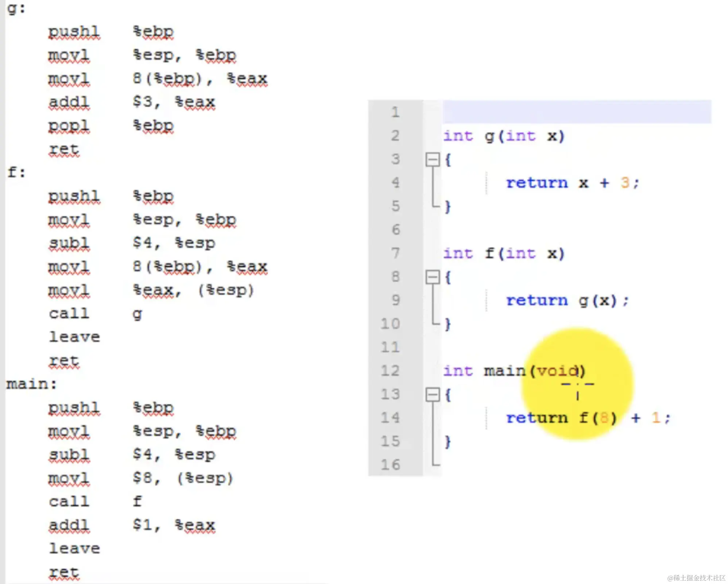Image resolution: width=728 pixels, height=584 pixels.
Task: Select the highlighted empty first code line
Action: point(576,112)
